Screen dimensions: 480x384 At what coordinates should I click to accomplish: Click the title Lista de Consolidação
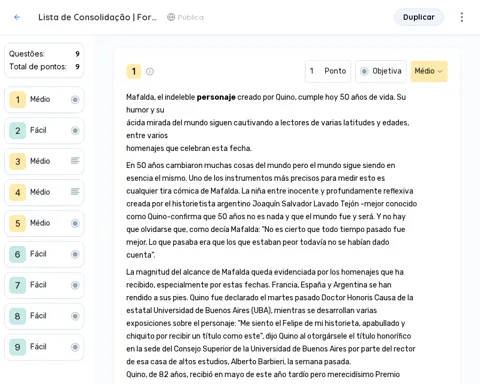(x=97, y=17)
